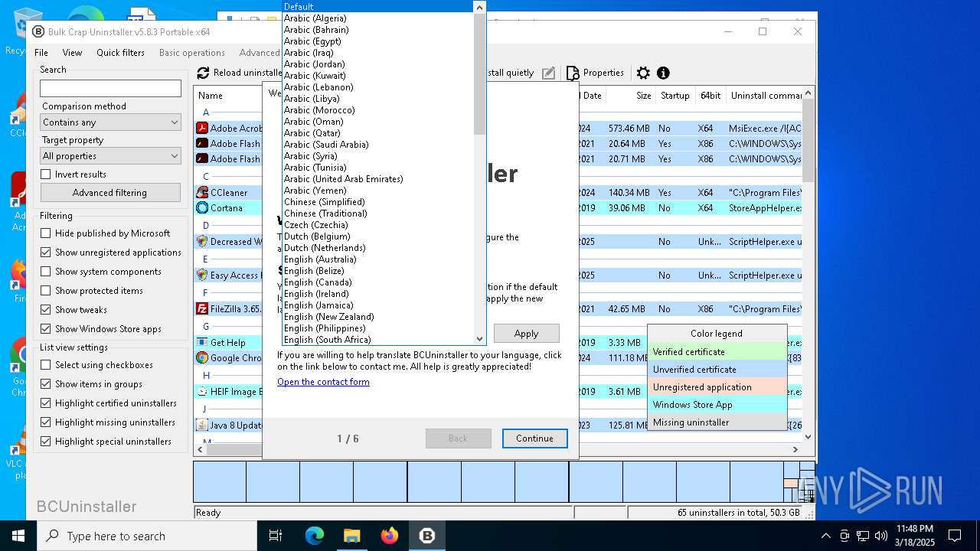Open the Basic operations menu
The height and width of the screenshot is (551, 980).
pos(191,53)
